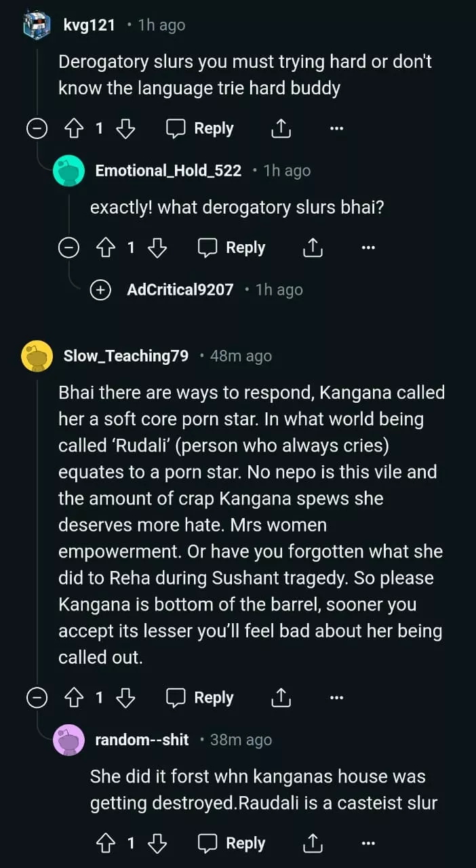The height and width of the screenshot is (868, 476).
Task: Open kvg121's user profile
Action: pyautogui.click(x=90, y=26)
